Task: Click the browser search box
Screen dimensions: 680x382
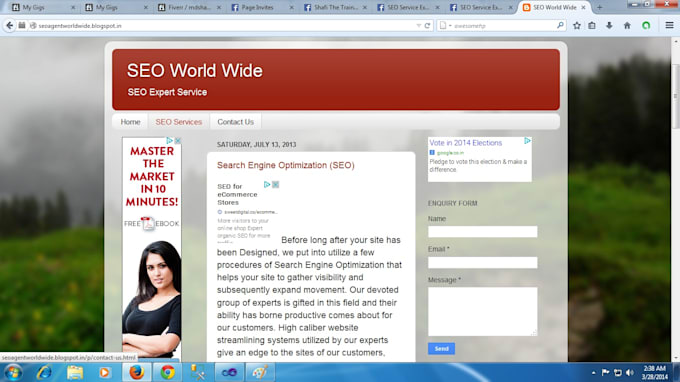Action: (503, 26)
